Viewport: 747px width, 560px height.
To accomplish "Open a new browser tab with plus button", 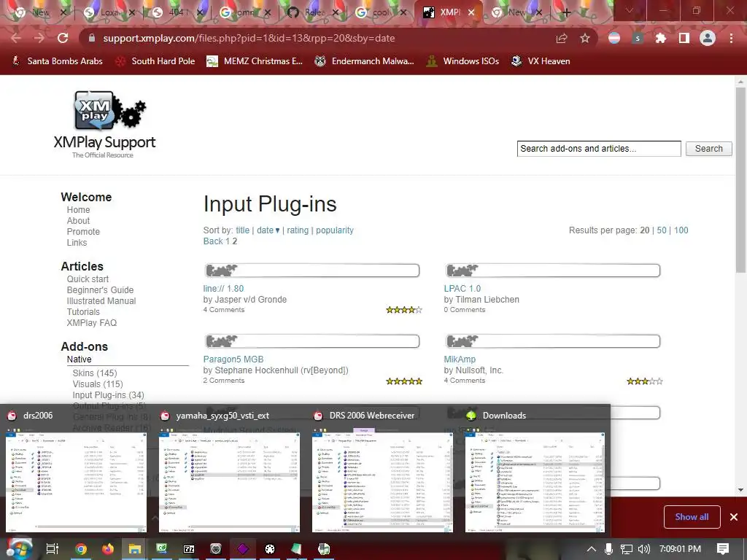I will point(566,13).
